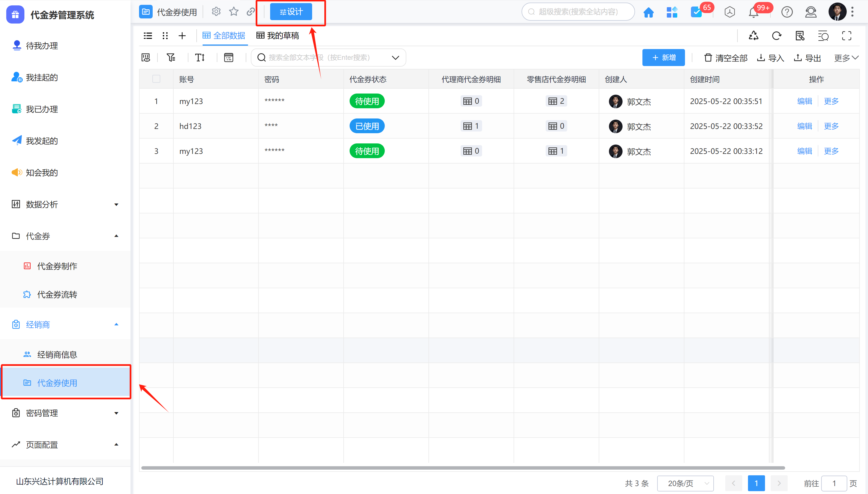This screenshot has height=494, width=868.
Task: Enter fullscreen with the expand icon
Action: (x=847, y=36)
